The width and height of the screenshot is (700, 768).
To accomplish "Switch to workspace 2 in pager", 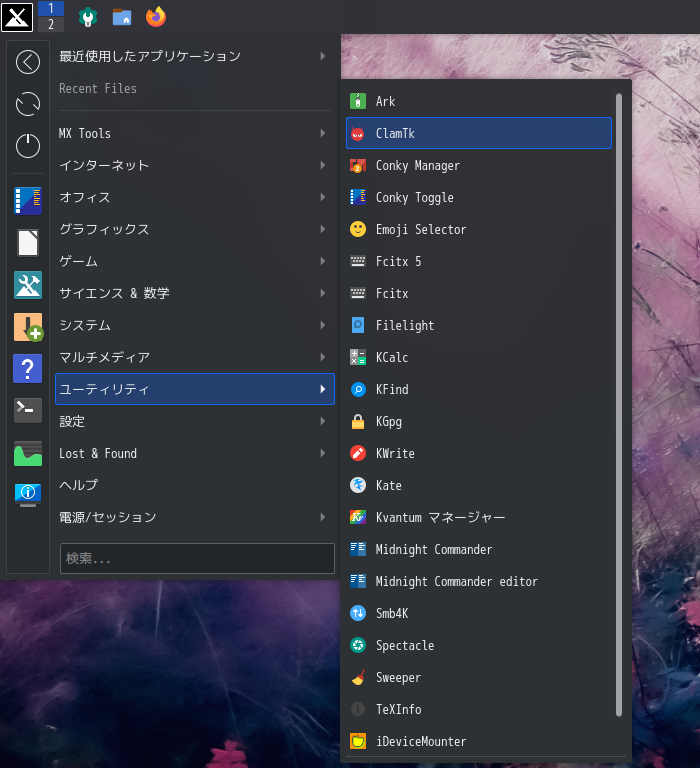I will point(51,24).
